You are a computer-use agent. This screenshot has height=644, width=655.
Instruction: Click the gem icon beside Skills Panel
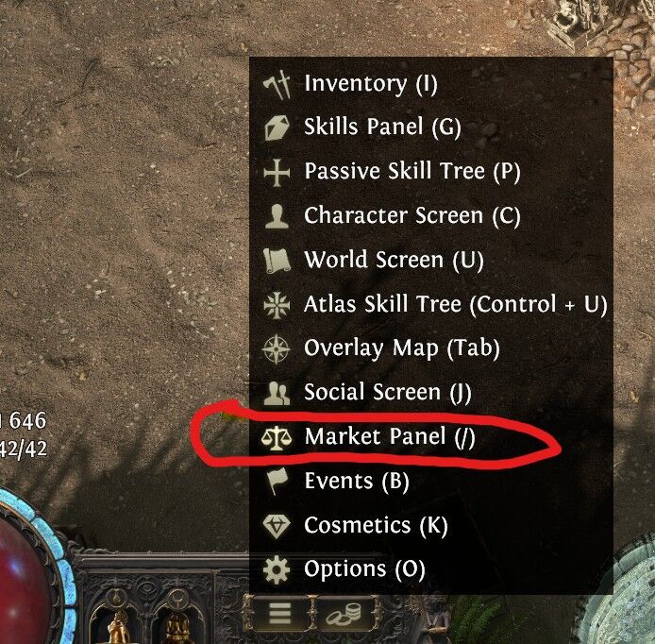coord(277,127)
